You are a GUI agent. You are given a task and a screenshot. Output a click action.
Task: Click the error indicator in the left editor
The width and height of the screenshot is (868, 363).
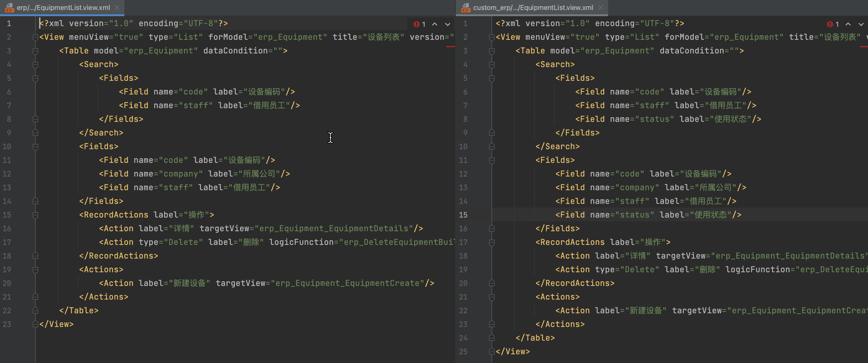pos(417,24)
